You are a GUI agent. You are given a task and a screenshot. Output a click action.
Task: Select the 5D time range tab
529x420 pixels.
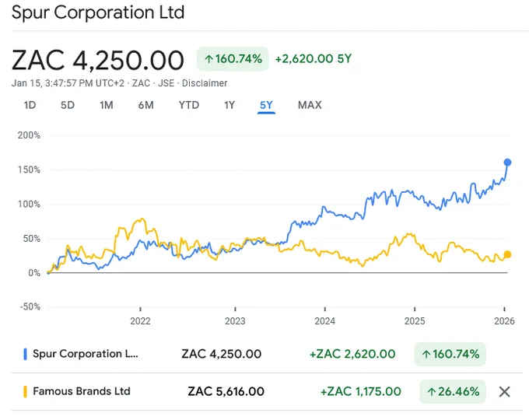click(68, 105)
